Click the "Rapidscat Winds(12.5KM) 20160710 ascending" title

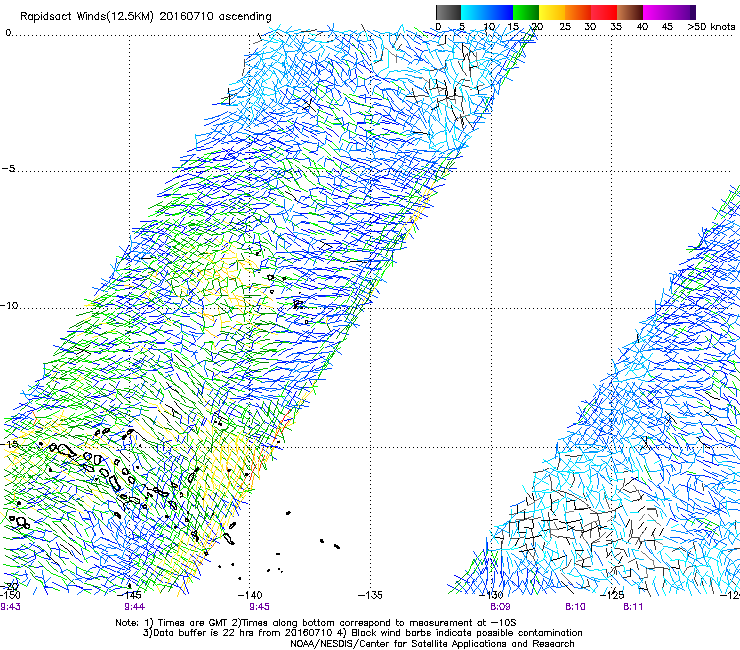click(x=146, y=17)
